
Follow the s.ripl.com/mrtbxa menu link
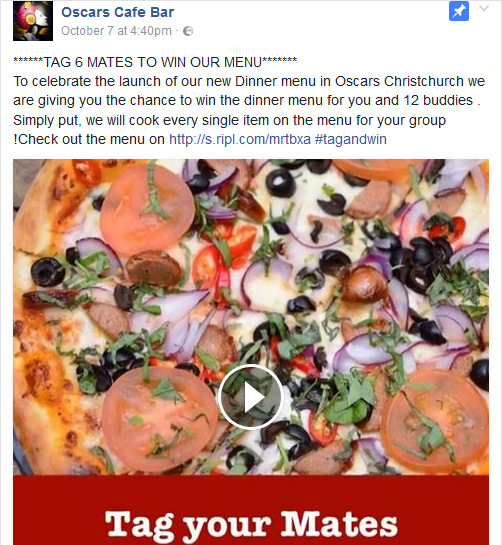click(240, 139)
